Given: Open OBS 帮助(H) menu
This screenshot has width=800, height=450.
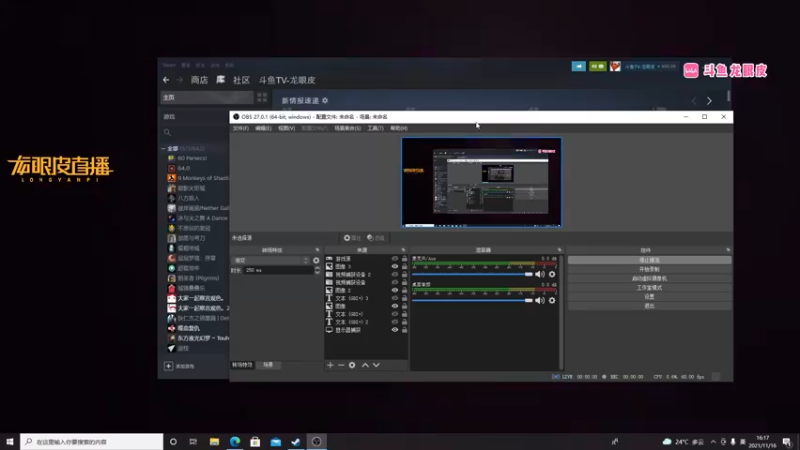Looking at the screenshot, I should (399, 128).
